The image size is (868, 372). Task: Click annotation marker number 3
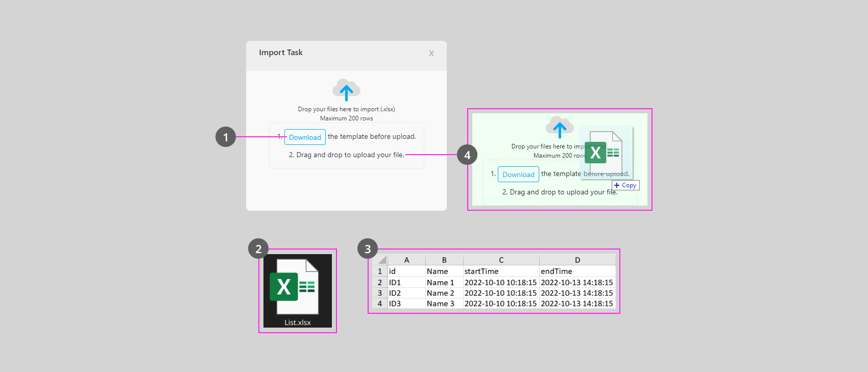click(x=368, y=249)
